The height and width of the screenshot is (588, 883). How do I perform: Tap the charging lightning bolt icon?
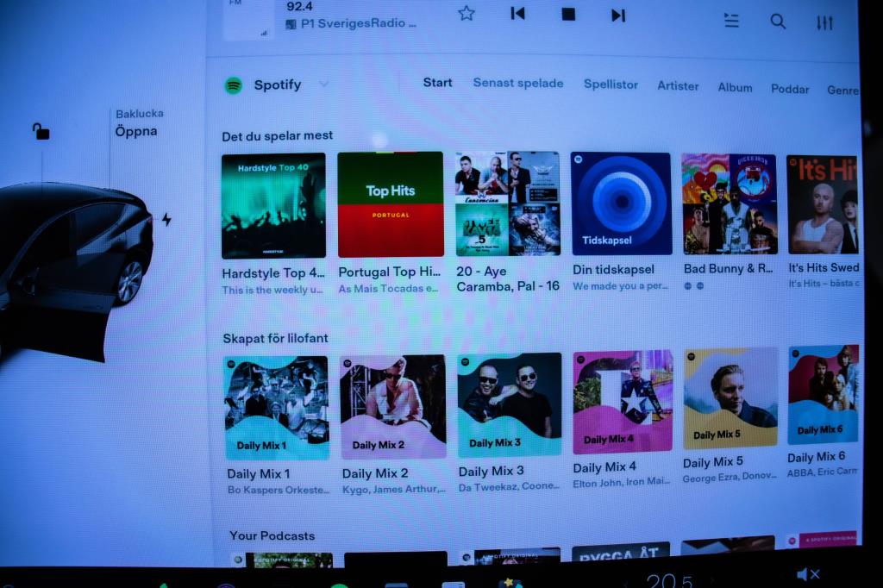(x=166, y=219)
